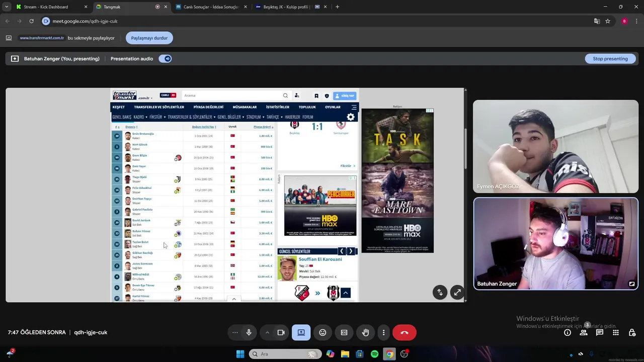Turn on closed captions
644x362 pixels.
point(344,332)
